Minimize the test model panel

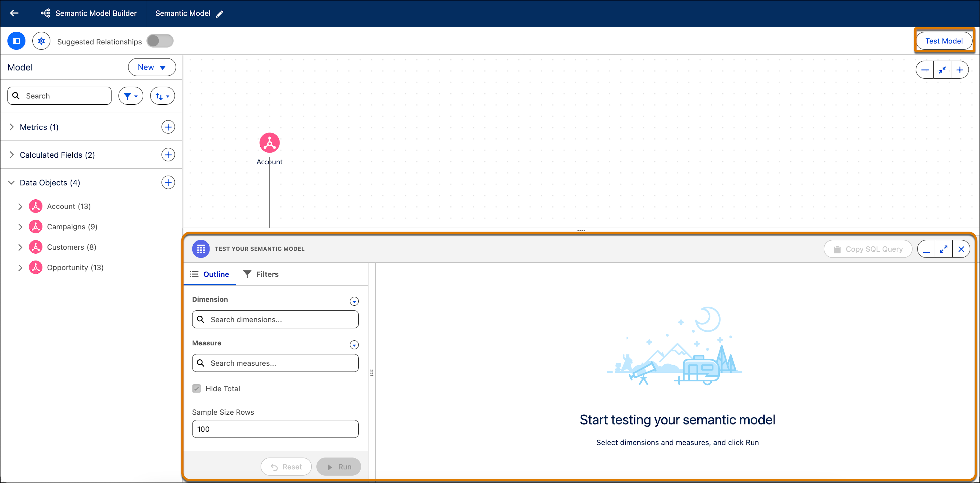click(x=926, y=250)
